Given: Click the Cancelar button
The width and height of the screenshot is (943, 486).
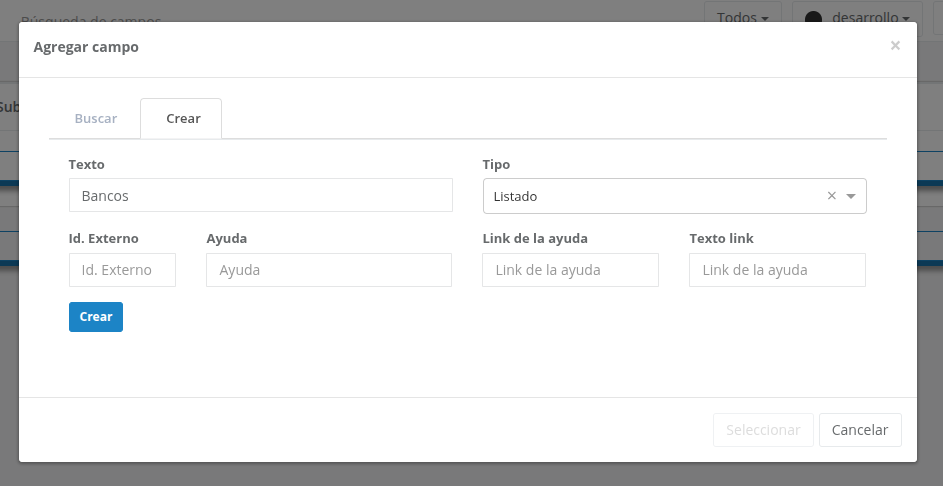Looking at the screenshot, I should click(860, 430).
